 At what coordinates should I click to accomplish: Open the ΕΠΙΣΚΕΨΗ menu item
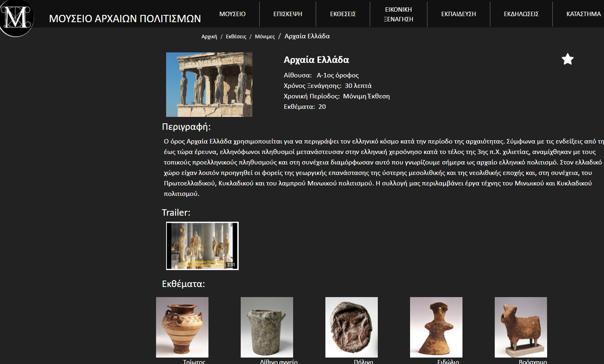(x=287, y=14)
